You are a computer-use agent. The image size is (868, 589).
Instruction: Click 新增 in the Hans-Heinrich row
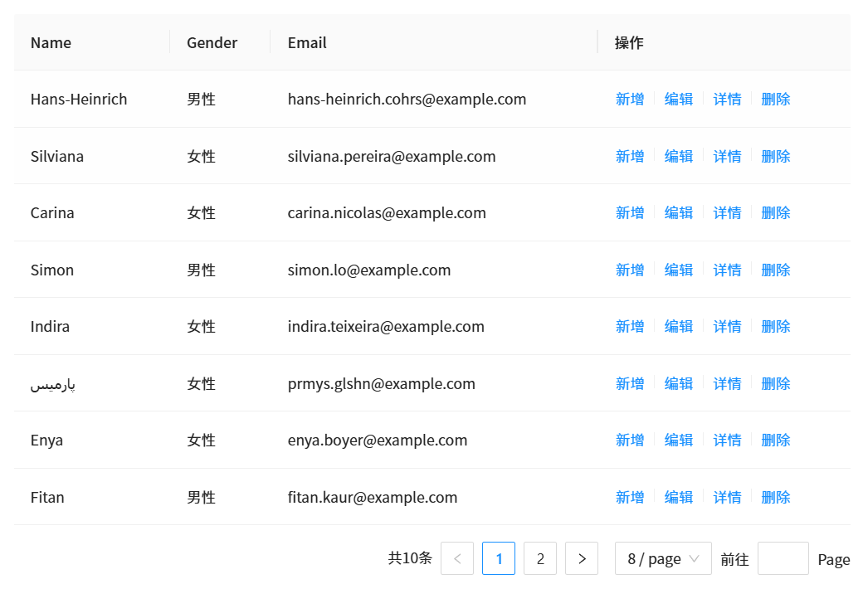click(x=630, y=100)
